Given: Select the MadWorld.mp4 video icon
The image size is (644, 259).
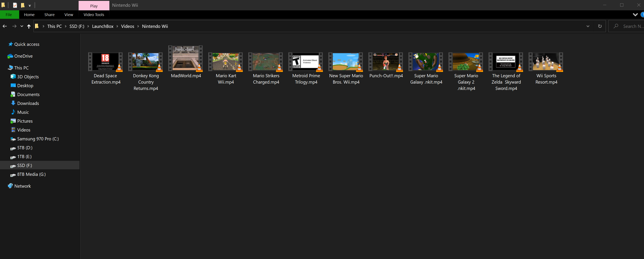Looking at the screenshot, I should (x=185, y=58).
